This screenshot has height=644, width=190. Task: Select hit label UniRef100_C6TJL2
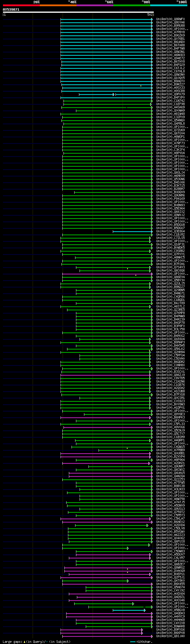pyautogui.click(x=170, y=68)
